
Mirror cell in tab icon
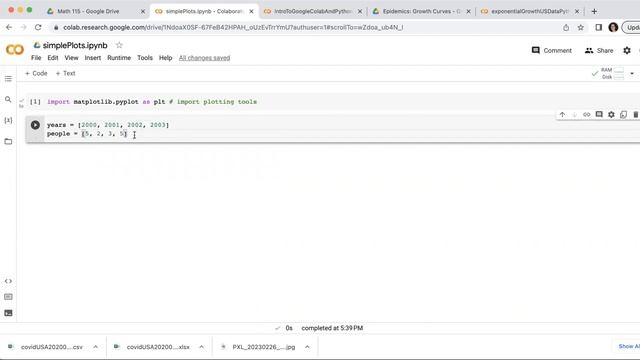(623, 115)
